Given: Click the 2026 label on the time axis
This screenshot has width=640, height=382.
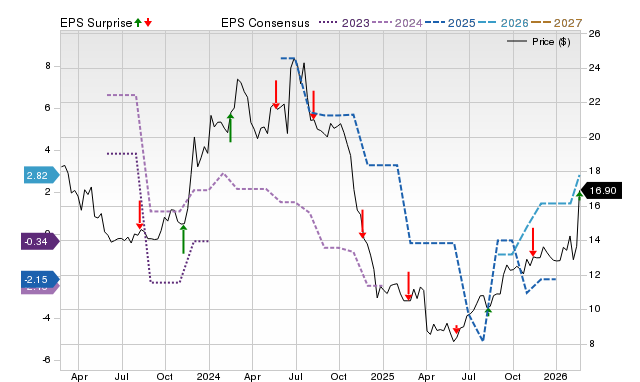Looking at the screenshot, I should (x=556, y=376).
